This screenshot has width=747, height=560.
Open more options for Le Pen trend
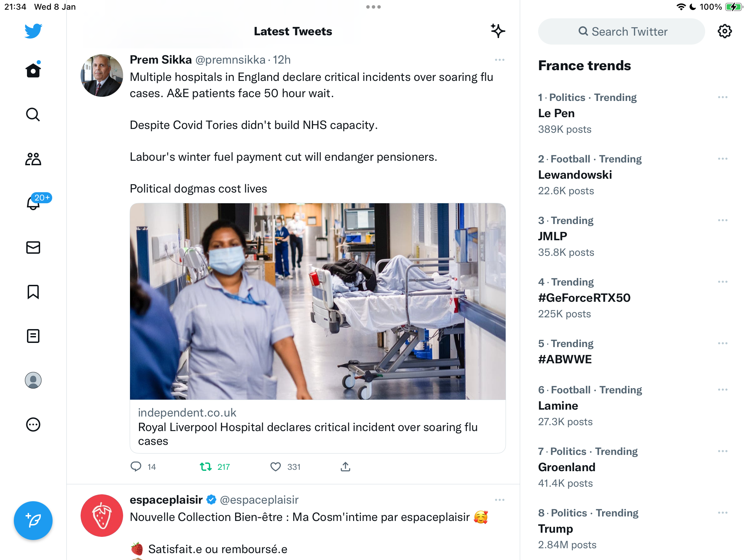pos(723,97)
